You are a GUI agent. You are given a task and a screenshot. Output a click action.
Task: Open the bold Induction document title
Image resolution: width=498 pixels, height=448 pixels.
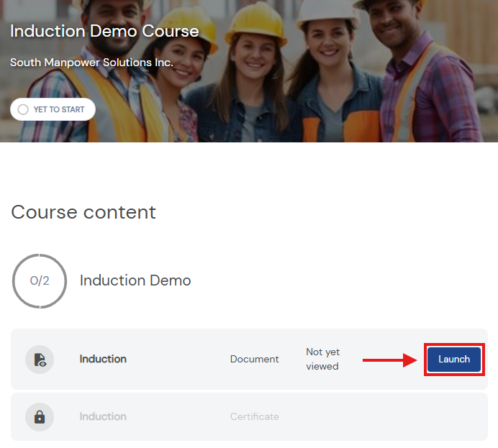[x=103, y=359]
